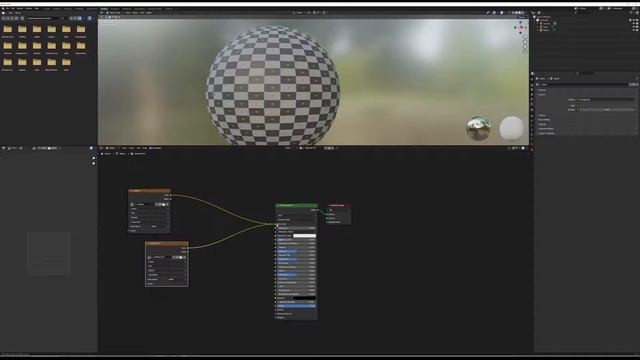The image size is (640, 360).
Task: Toggle the Use Nodes checkbox in node editor header
Action: 150,148
